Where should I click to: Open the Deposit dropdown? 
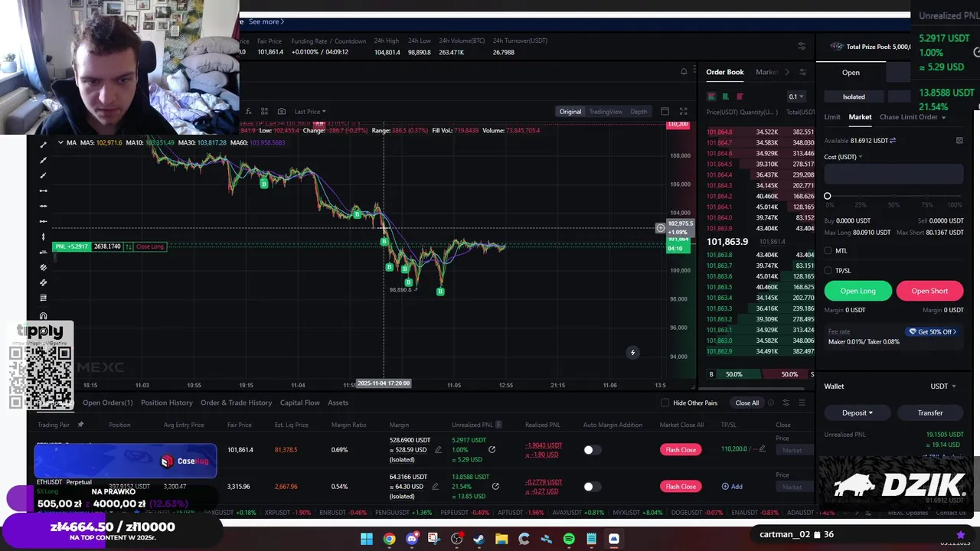click(857, 413)
